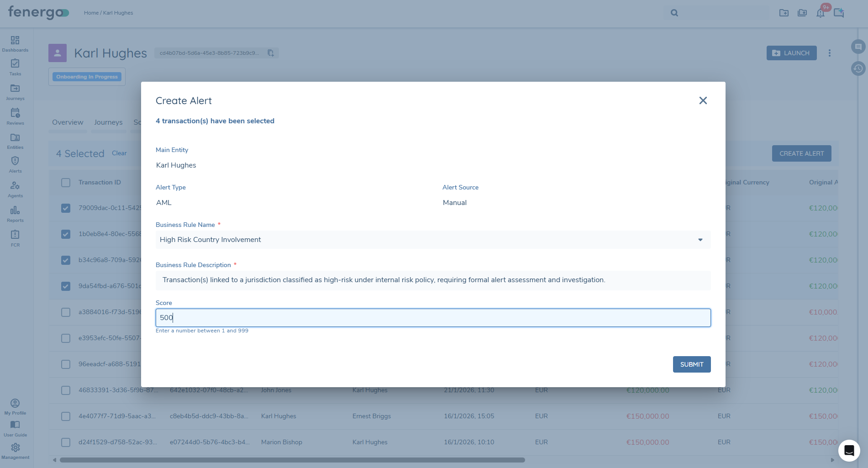The height and width of the screenshot is (468, 868).
Task: Open notifications via the bell icon
Action: coord(821,13)
